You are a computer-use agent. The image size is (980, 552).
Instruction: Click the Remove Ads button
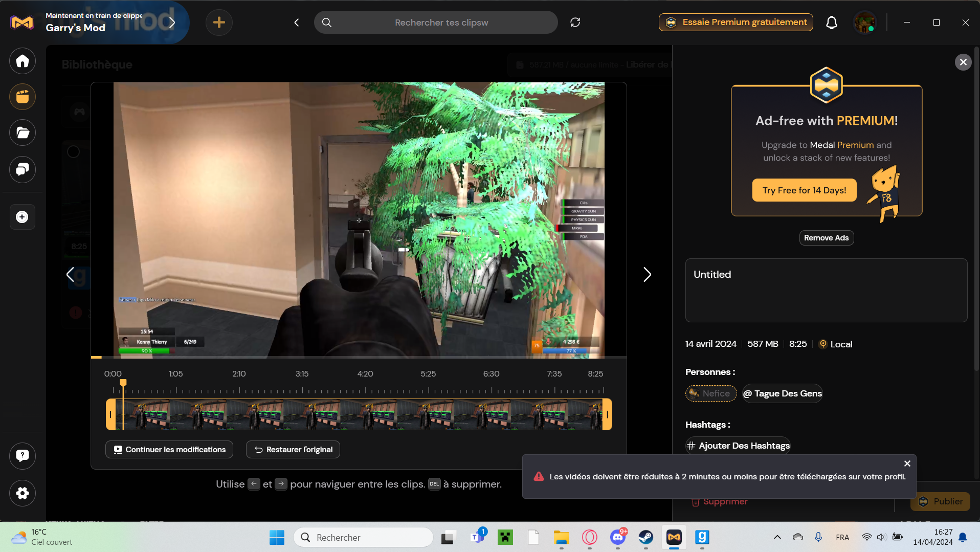(826, 238)
